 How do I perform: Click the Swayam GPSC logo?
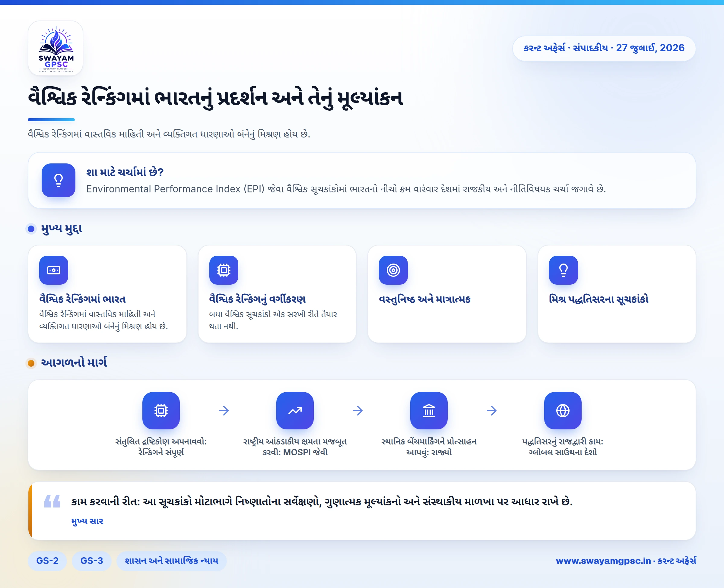[x=56, y=49]
